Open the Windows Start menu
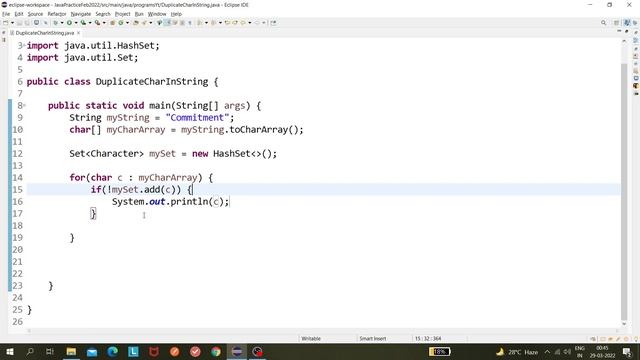Screen dimensions: 640x360 (x=9, y=351)
